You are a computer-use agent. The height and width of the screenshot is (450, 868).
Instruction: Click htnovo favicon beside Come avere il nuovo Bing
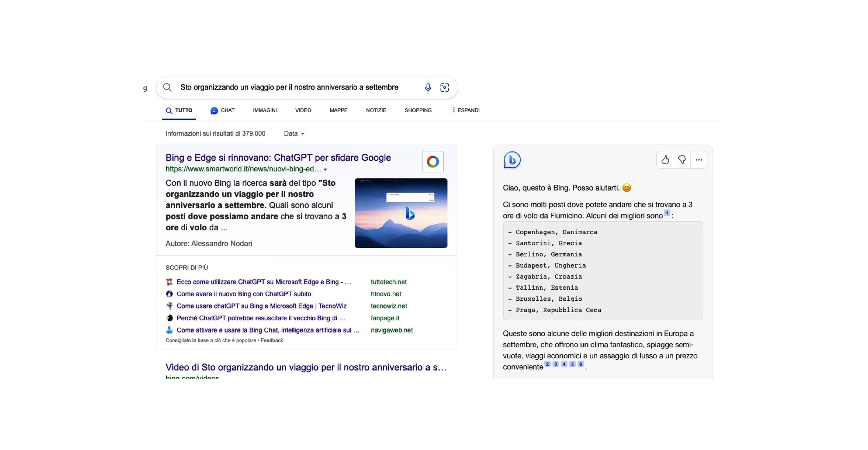click(169, 294)
